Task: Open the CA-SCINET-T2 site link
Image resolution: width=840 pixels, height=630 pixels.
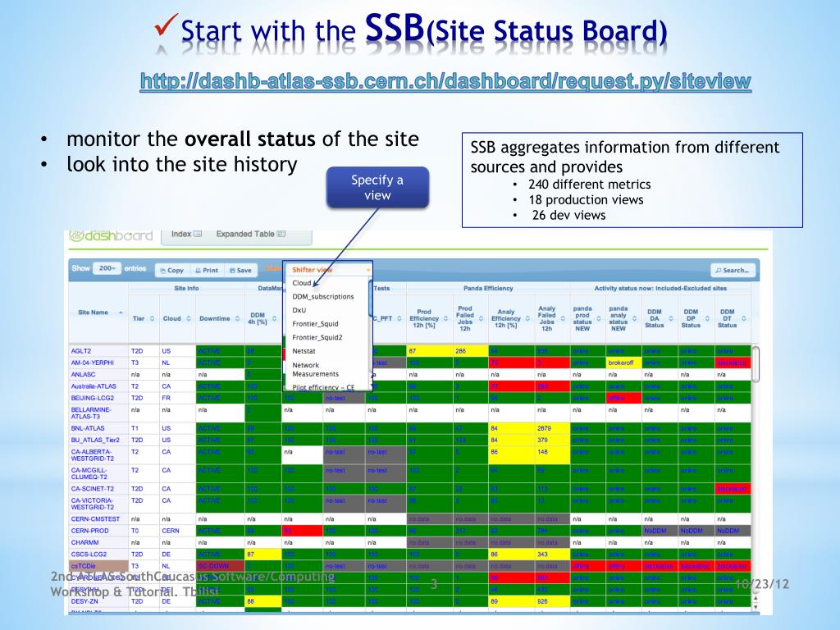Action: [x=92, y=489]
